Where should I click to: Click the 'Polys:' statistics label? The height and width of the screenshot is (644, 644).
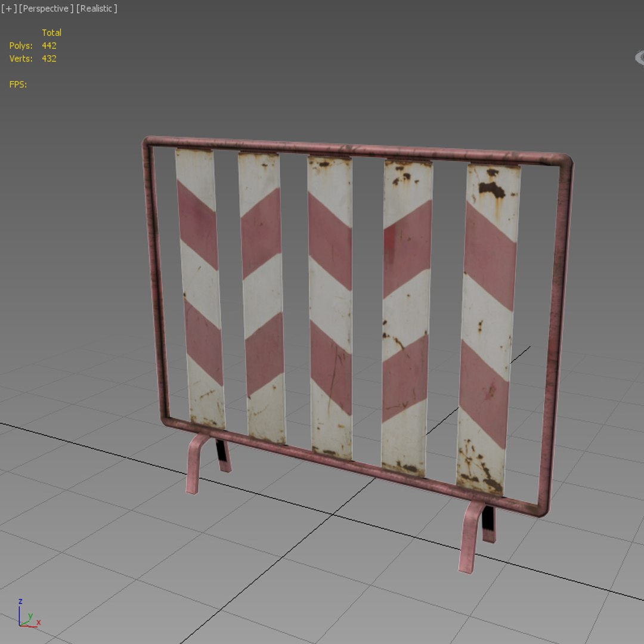pos(21,45)
